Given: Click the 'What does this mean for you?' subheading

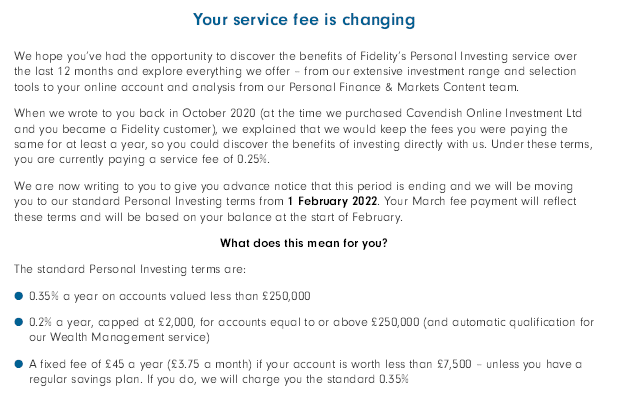Looking at the screenshot, I should (304, 243).
